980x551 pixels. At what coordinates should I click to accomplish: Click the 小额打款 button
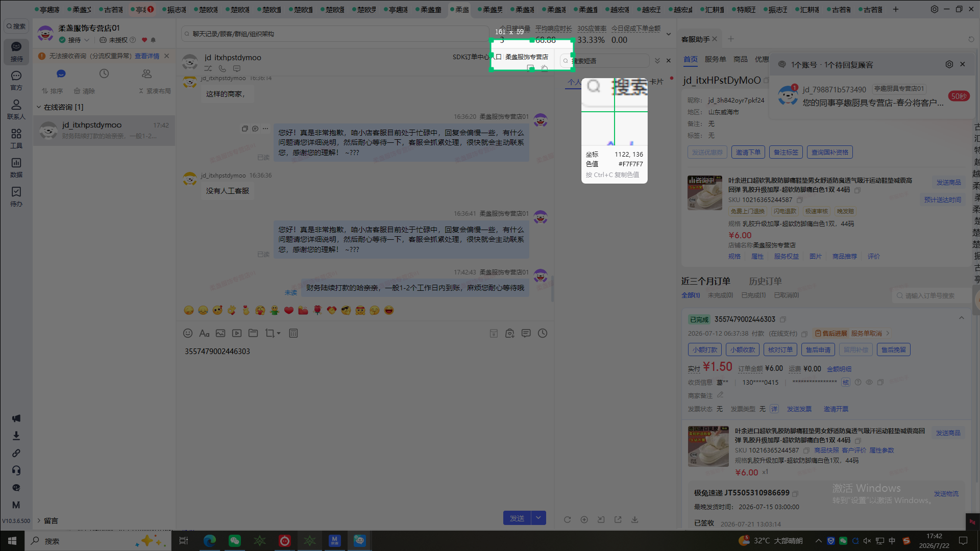point(705,349)
